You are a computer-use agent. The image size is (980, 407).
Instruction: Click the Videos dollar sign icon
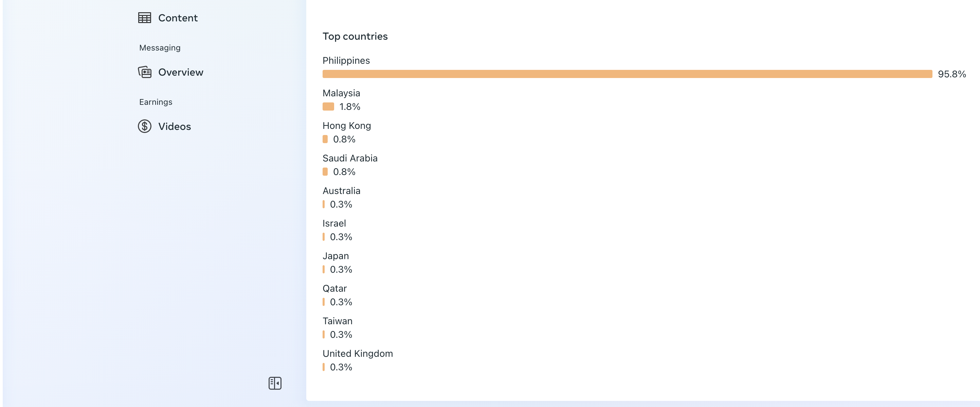point(145,126)
